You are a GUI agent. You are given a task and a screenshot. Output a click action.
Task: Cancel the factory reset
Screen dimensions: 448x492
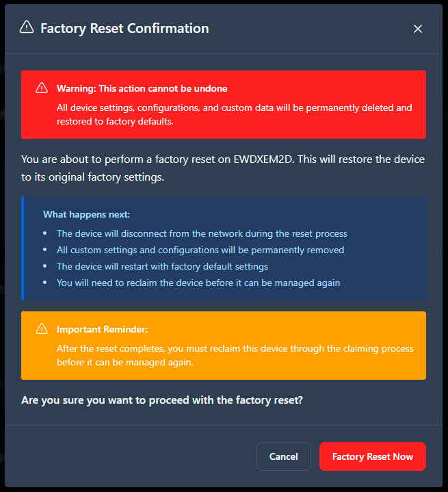(284, 456)
